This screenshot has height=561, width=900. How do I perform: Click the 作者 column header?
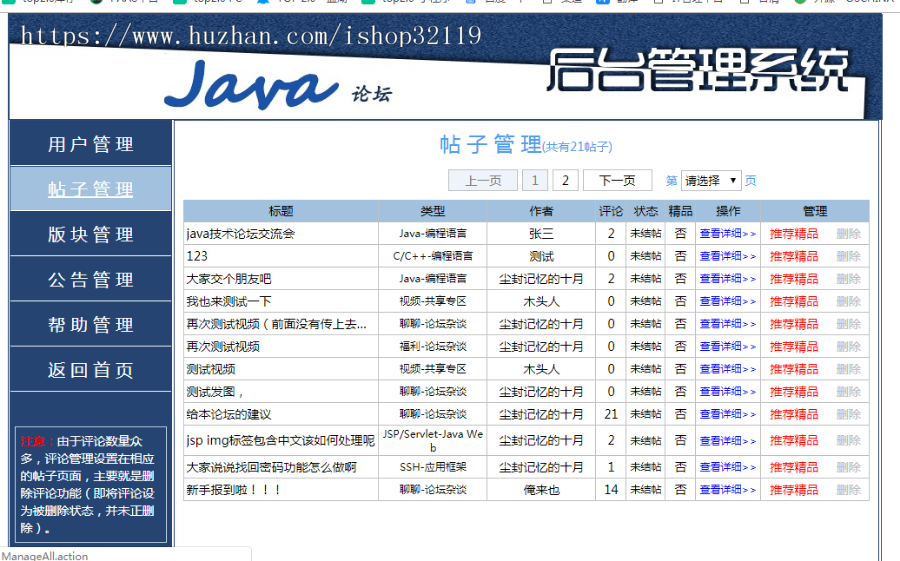(541, 211)
